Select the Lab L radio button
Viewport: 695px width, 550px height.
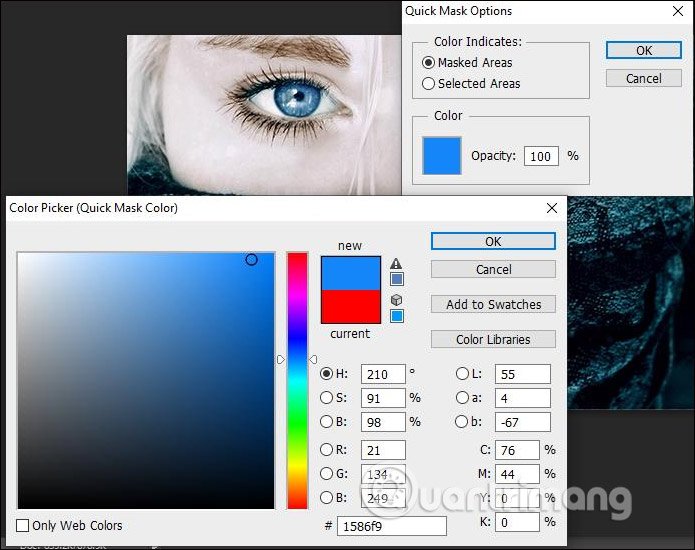click(462, 374)
